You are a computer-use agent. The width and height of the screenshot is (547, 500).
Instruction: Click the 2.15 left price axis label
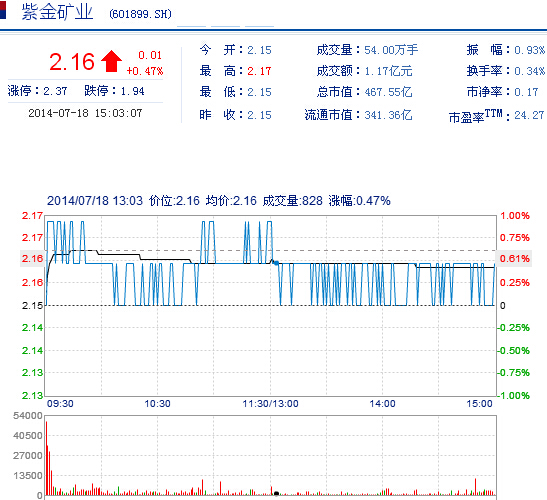[x=32, y=306]
